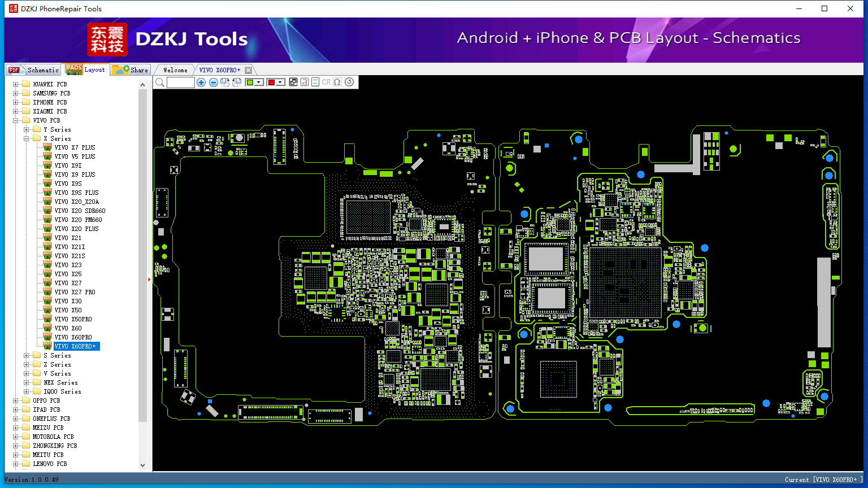Screen dimensions: 868x488
Task: Expand the HUAWEI PCB folder
Action: [x=16, y=84]
